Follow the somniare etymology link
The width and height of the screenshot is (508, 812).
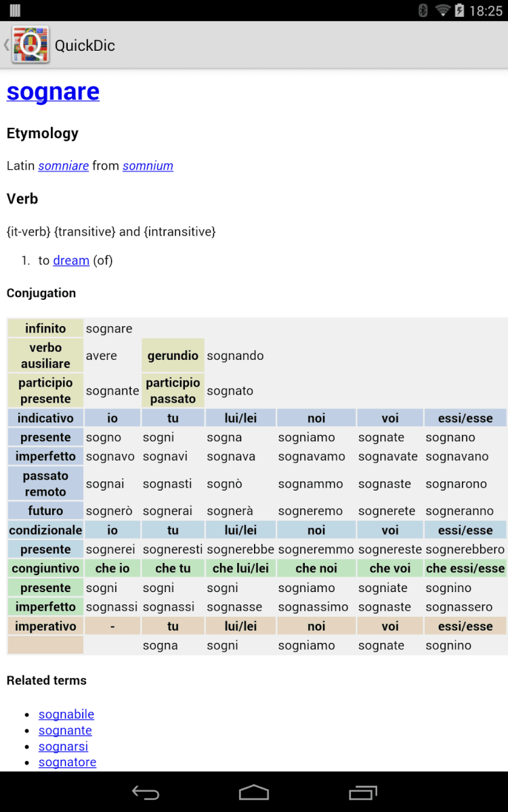coord(64,166)
